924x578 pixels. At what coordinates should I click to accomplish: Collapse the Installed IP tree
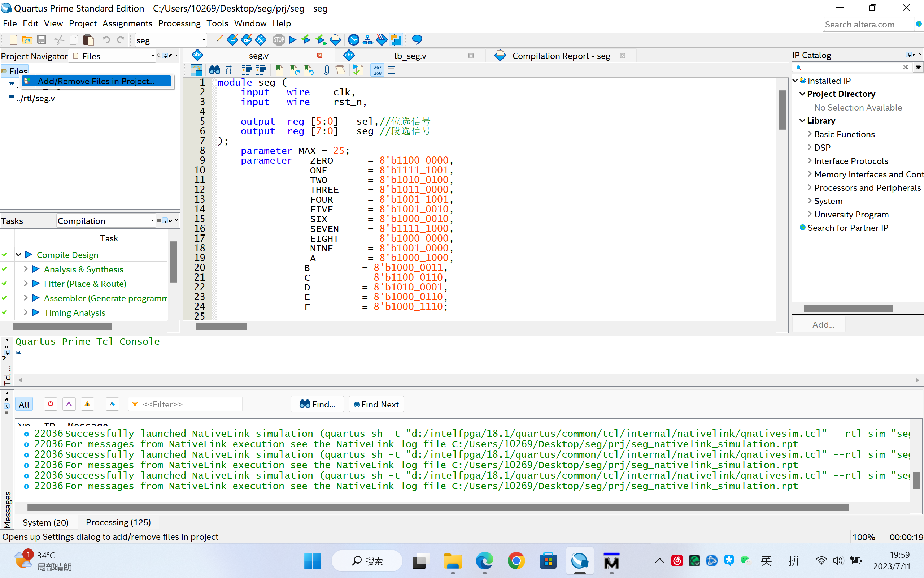[x=796, y=81]
